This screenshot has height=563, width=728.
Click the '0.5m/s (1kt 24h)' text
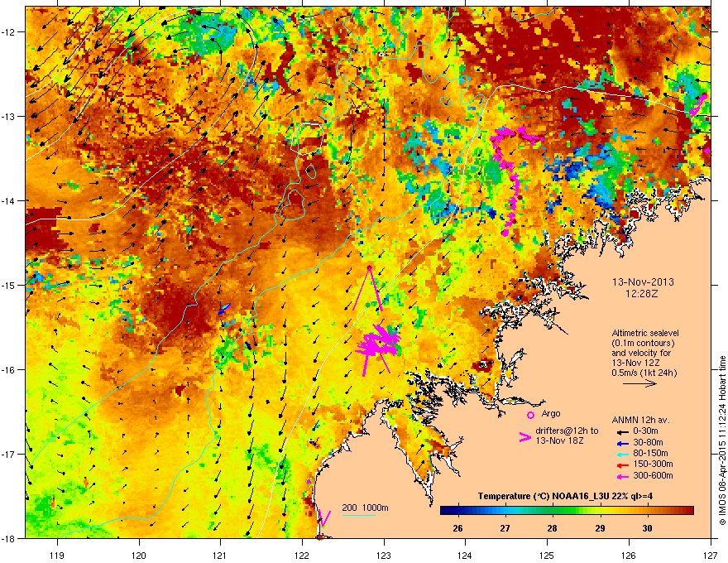[644, 373]
